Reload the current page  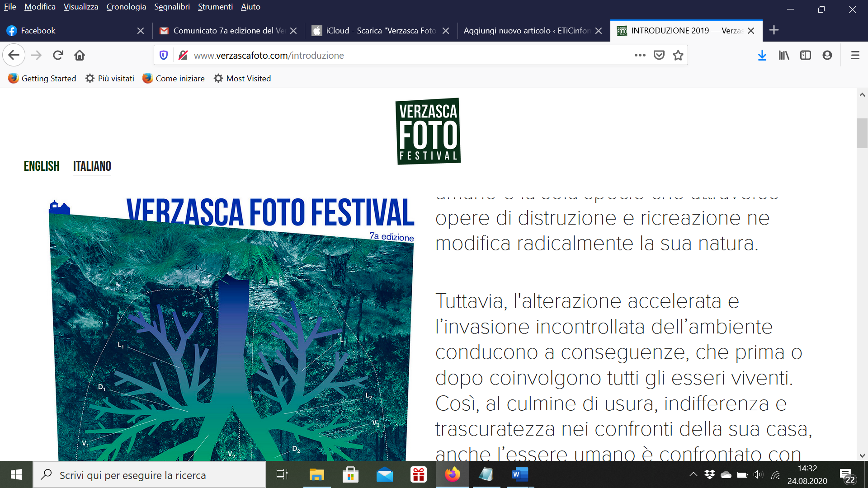pyautogui.click(x=58, y=55)
